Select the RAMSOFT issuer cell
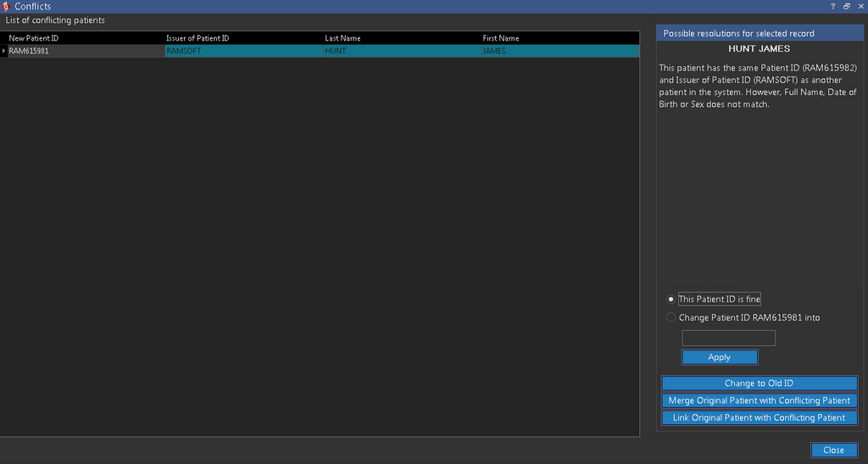Viewport: 868px width, 464px height. (242, 51)
